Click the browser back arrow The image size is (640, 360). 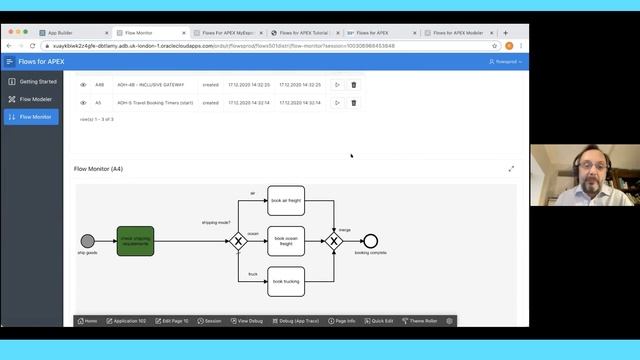point(9,46)
